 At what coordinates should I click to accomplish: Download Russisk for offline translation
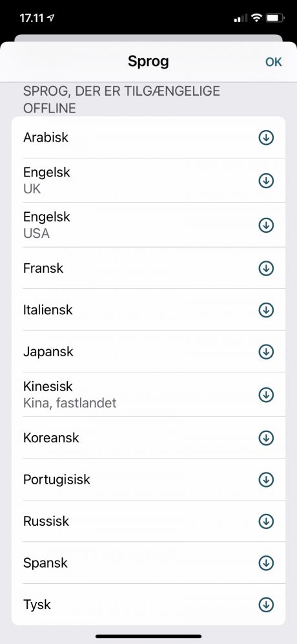pyautogui.click(x=266, y=521)
